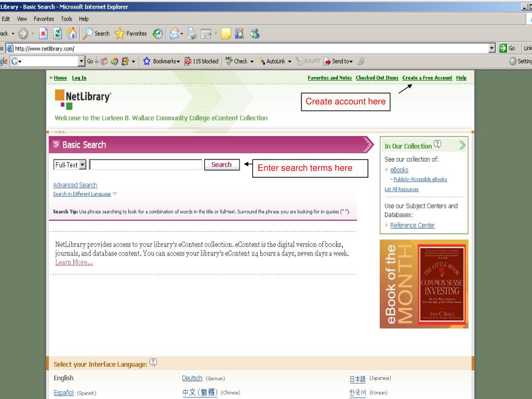The width and height of the screenshot is (532, 399).
Task: Stop loading the page
Action: pyautogui.click(x=43, y=34)
